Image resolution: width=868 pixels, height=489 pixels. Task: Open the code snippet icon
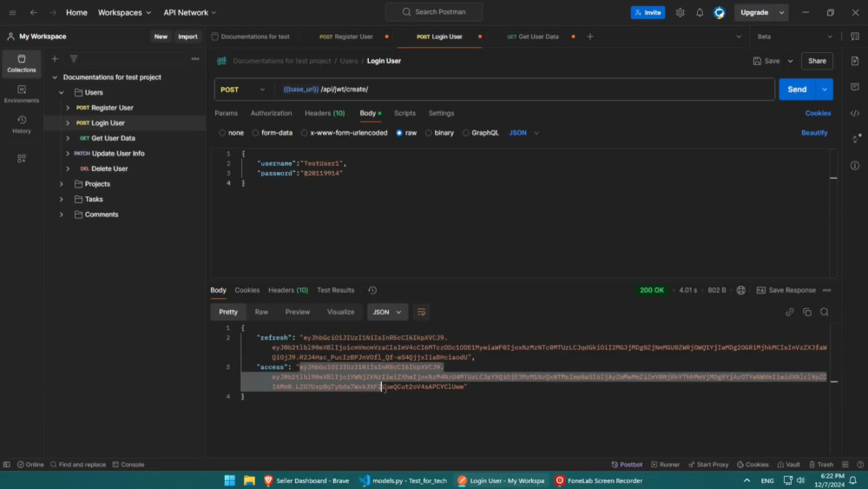[x=855, y=113]
